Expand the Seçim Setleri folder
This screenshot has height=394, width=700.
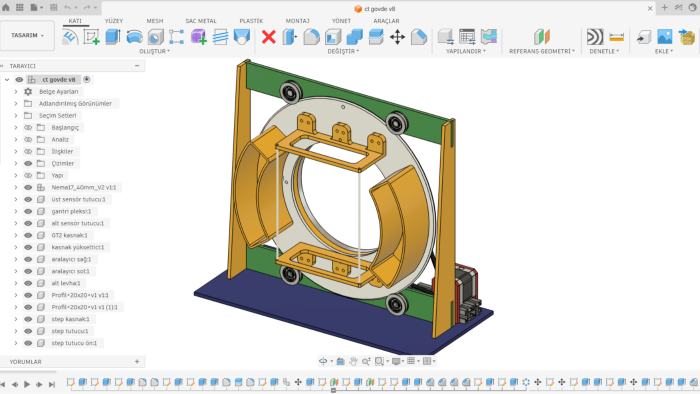coord(16,116)
